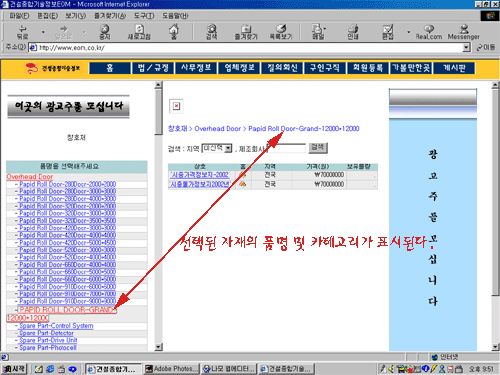500x375 pixels.
Task: Open the 검색 search toolbar icon
Action: (211, 32)
